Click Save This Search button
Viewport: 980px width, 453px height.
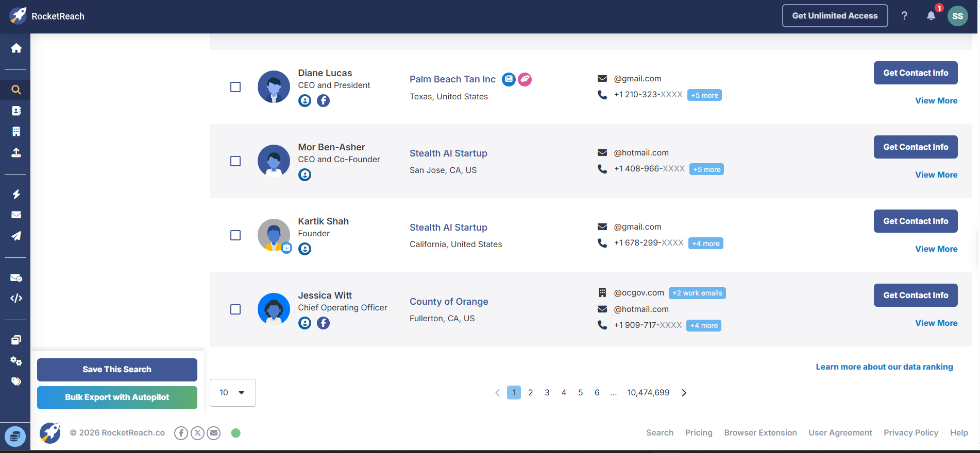(117, 370)
